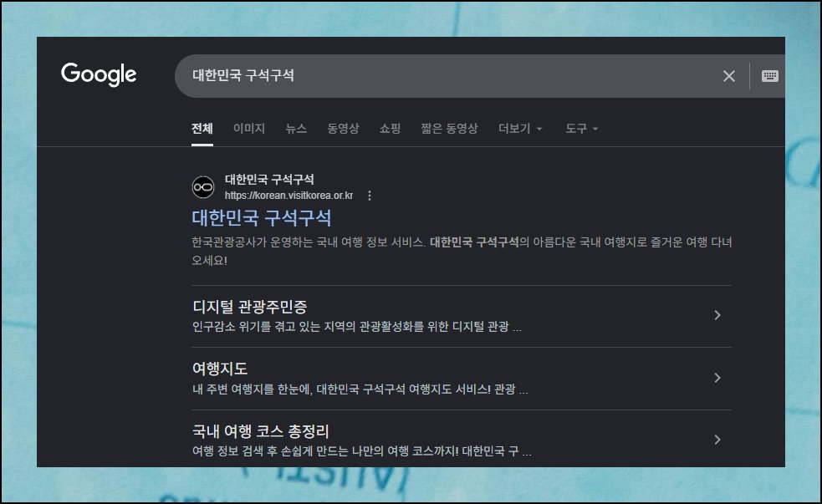Go to the 동영상 tab
This screenshot has width=822, height=504.
point(343,129)
